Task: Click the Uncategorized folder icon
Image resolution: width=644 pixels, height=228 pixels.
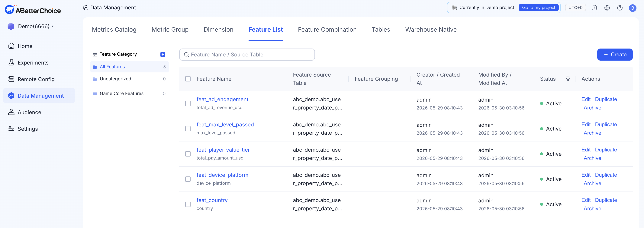Action: [95, 79]
